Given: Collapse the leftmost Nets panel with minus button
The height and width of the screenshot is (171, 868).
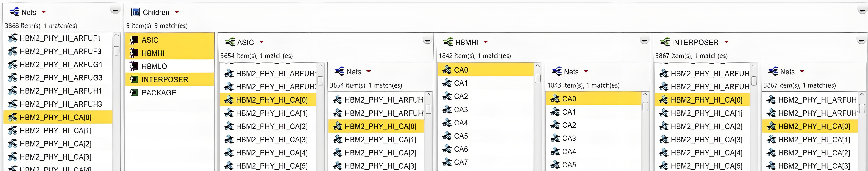Looking at the screenshot, I should pos(115,11).
